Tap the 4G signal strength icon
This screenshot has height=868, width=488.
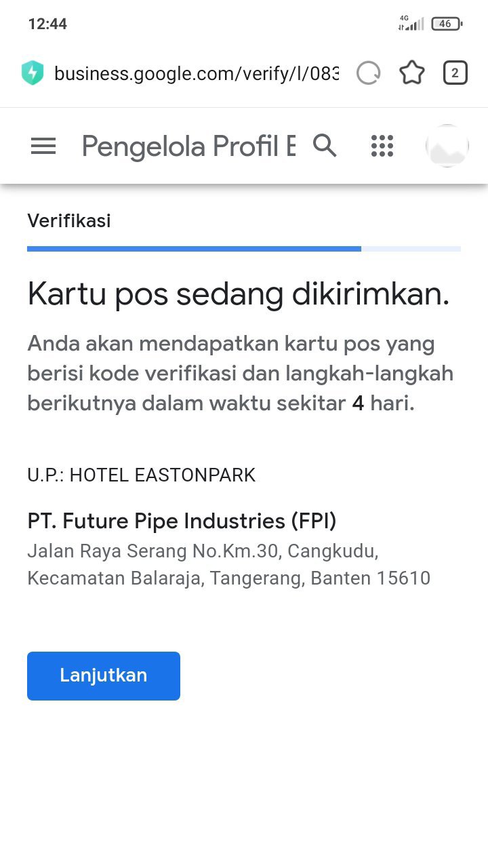[x=411, y=24]
